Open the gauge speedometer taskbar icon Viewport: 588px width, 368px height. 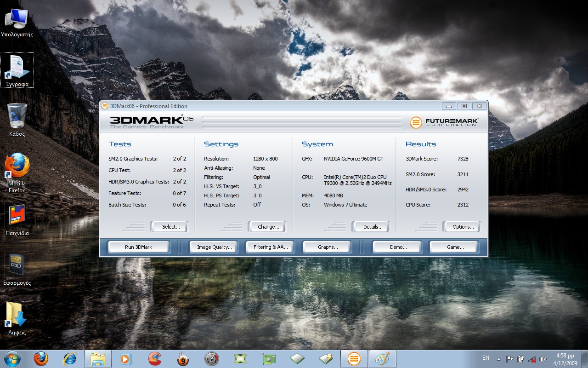tap(212, 359)
